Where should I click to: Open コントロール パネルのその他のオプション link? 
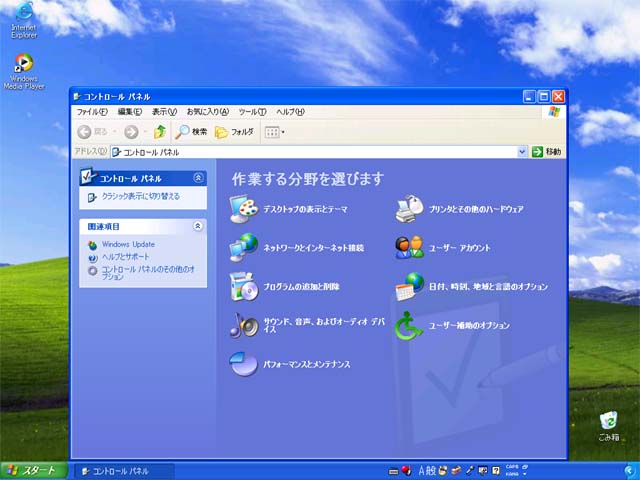[x=148, y=273]
